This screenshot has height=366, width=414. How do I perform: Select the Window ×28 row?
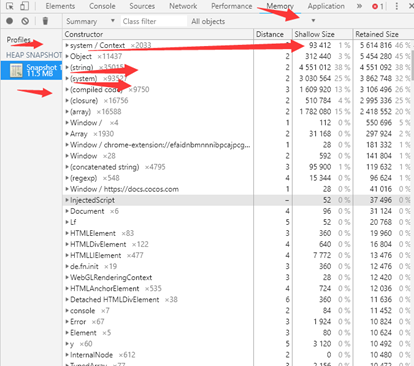237,156
